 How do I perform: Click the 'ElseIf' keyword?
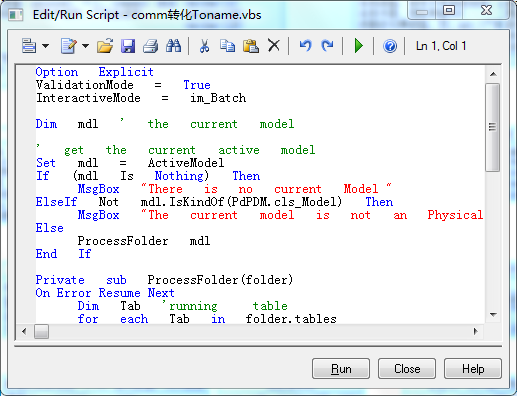point(56,202)
